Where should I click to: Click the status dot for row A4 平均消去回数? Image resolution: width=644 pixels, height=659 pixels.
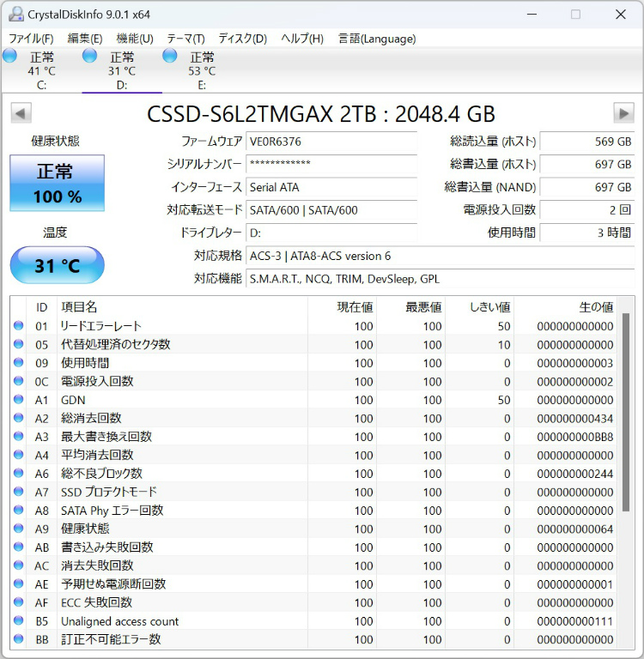click(x=19, y=455)
